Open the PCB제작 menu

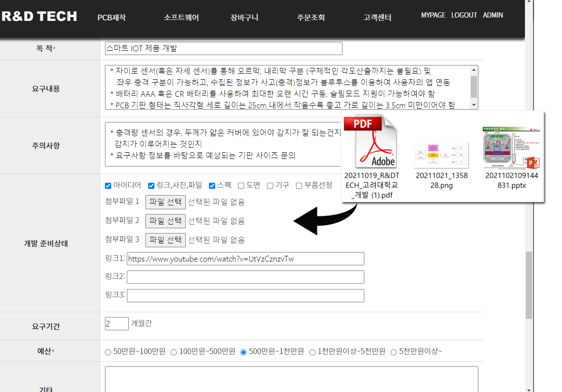[112, 18]
